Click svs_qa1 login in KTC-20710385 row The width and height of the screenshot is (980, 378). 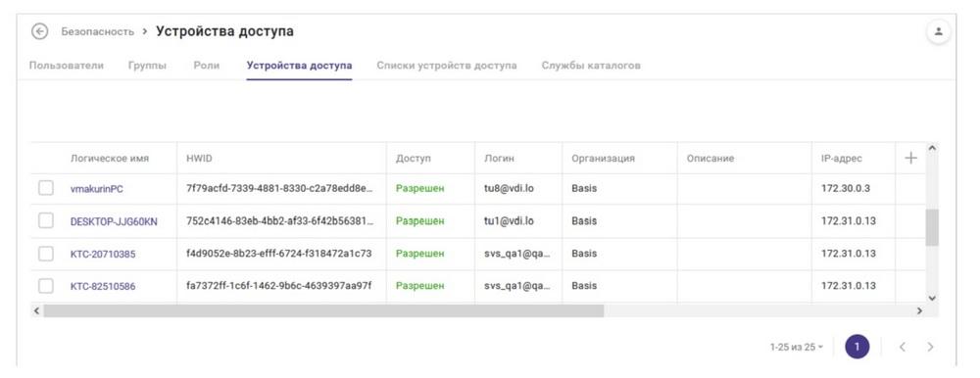click(517, 253)
